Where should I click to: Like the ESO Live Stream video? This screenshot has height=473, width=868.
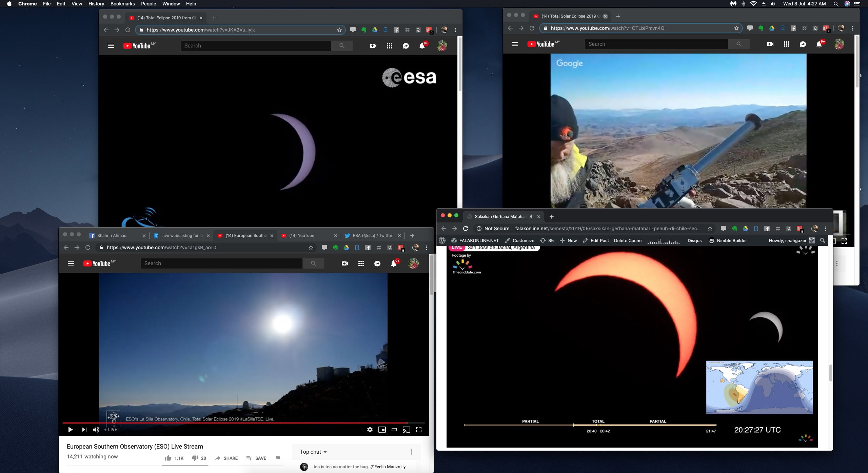coord(174,458)
